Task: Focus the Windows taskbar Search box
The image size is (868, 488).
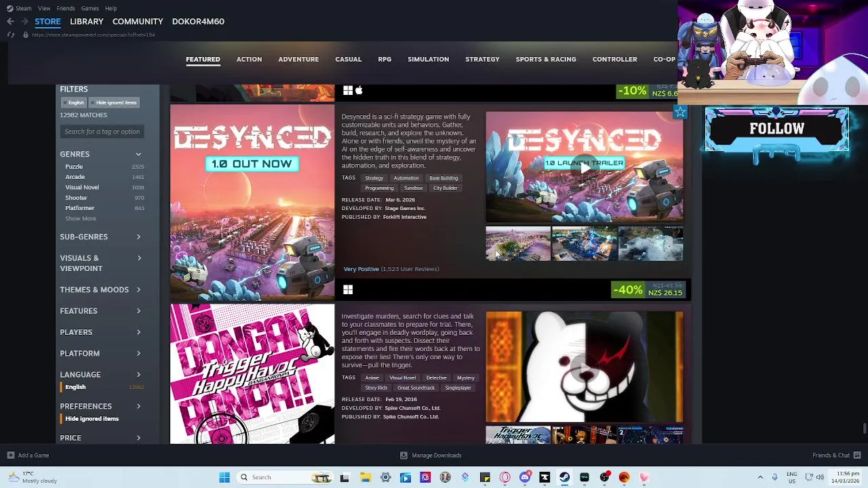Action: (285, 477)
